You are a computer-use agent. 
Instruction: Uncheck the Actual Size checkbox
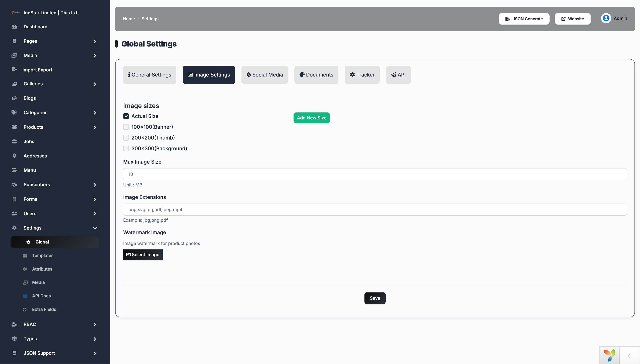[x=126, y=116]
